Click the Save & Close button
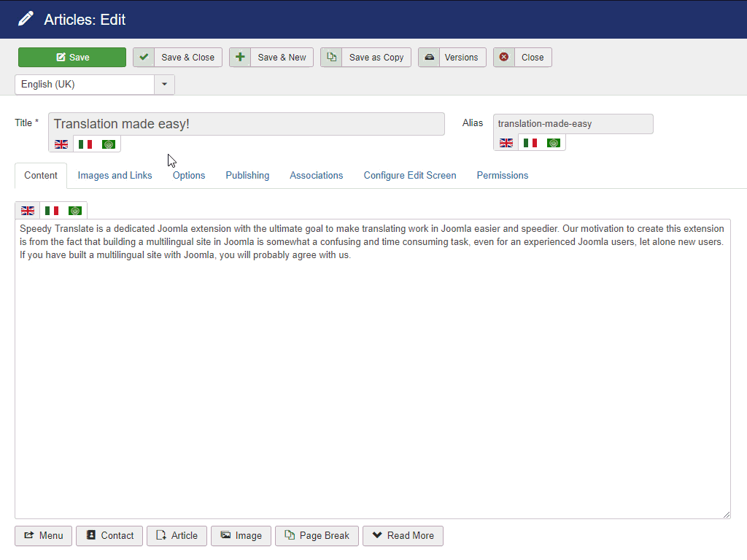Screen dimensions: 747x560 tap(177, 57)
